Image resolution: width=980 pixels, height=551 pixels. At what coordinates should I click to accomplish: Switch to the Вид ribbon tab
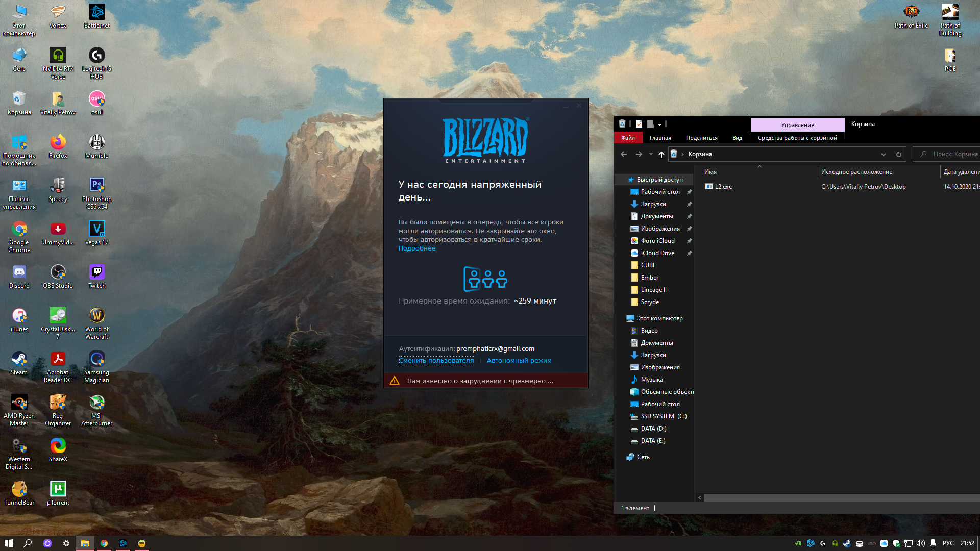pos(737,138)
